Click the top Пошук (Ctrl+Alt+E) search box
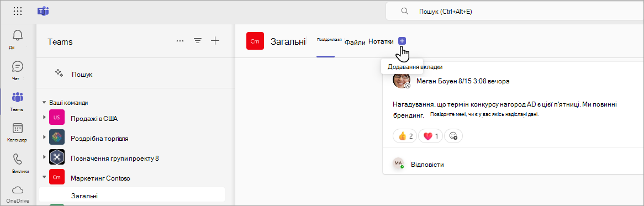 click(515, 12)
